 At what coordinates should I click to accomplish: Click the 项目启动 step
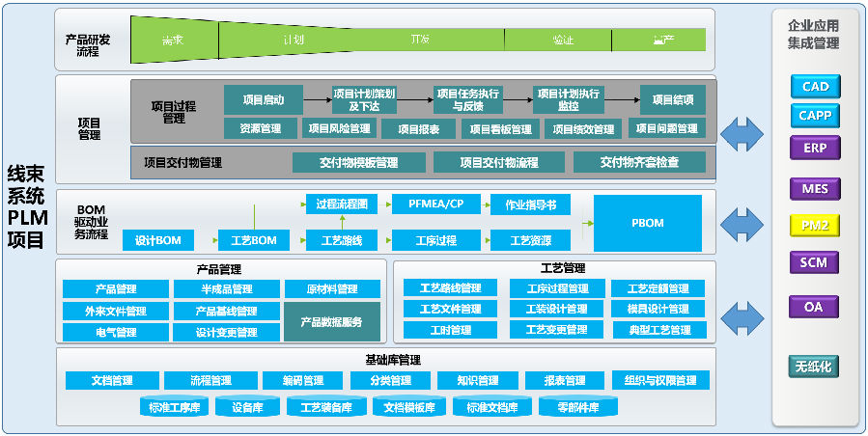coord(264,100)
